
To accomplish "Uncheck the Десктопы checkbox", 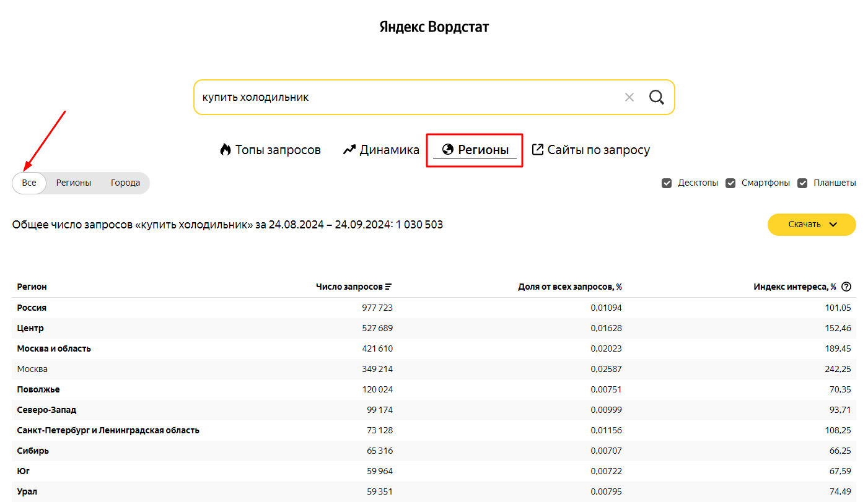I will pyautogui.click(x=667, y=183).
